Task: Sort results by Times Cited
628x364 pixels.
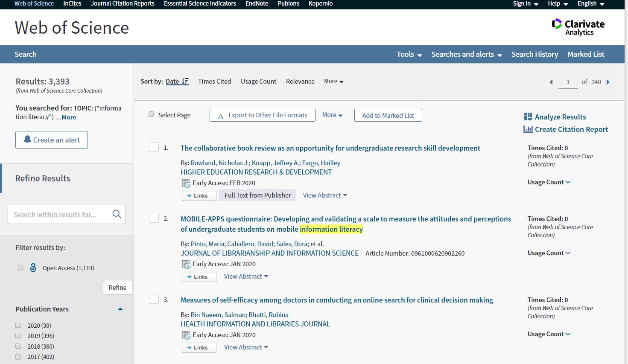Action: [x=214, y=81]
